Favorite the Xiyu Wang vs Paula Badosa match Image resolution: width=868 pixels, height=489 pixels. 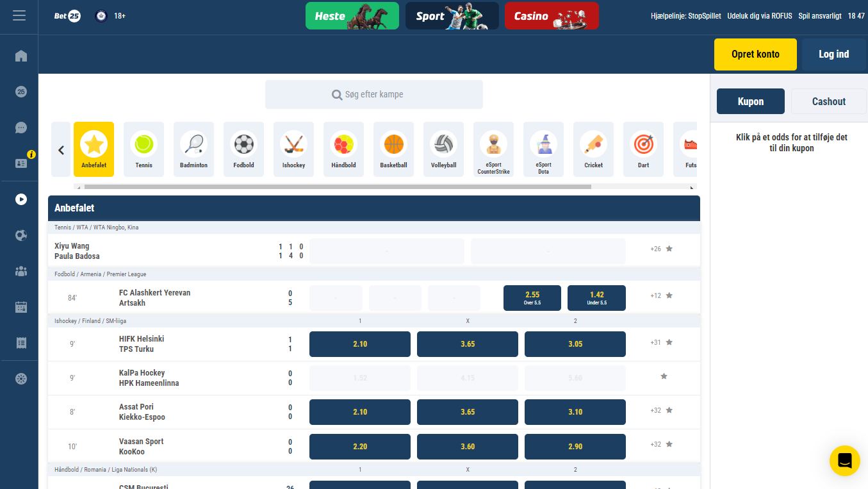click(669, 249)
